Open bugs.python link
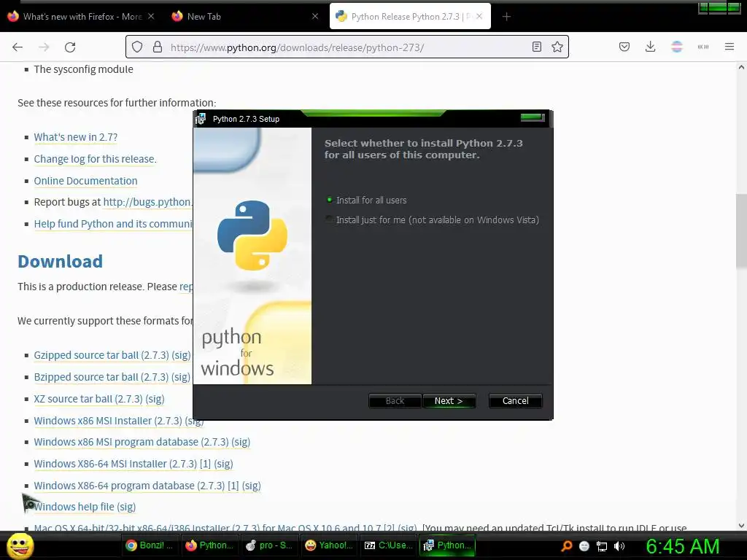The width and height of the screenshot is (747, 560). point(147,202)
